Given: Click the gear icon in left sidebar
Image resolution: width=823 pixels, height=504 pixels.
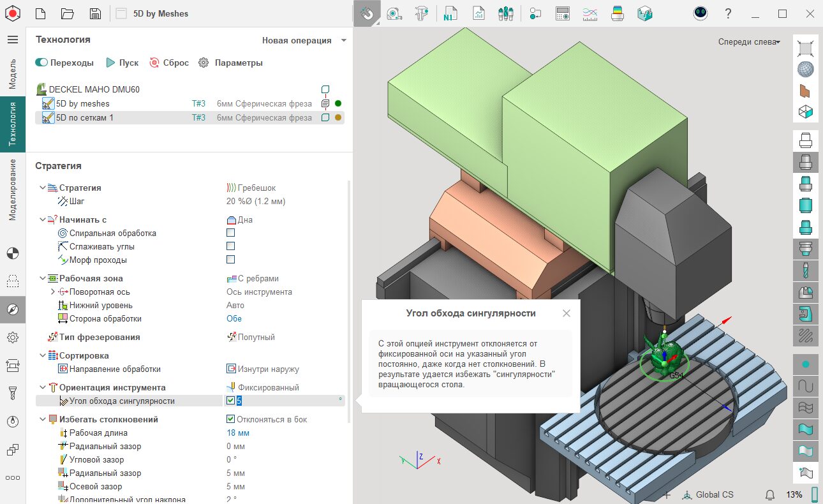Looking at the screenshot, I should 13,337.
